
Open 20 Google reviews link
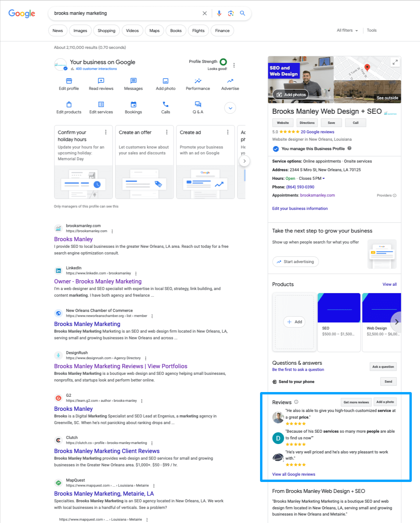318,132
